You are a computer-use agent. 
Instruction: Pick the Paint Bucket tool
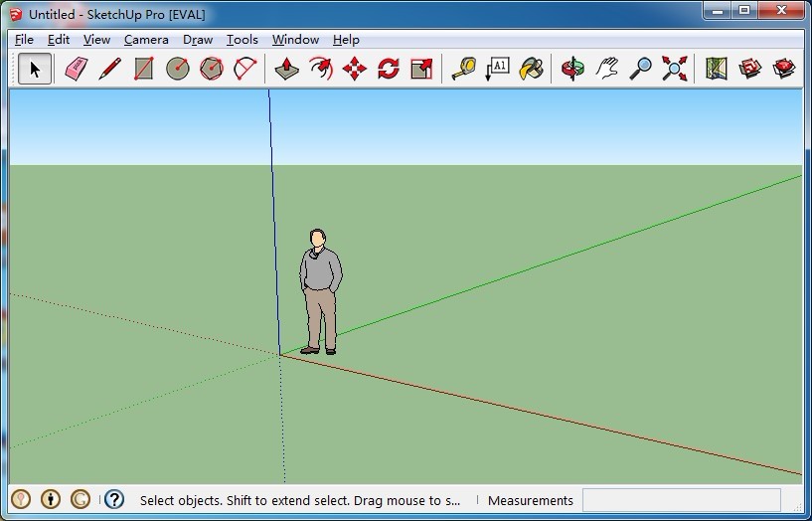pos(531,69)
